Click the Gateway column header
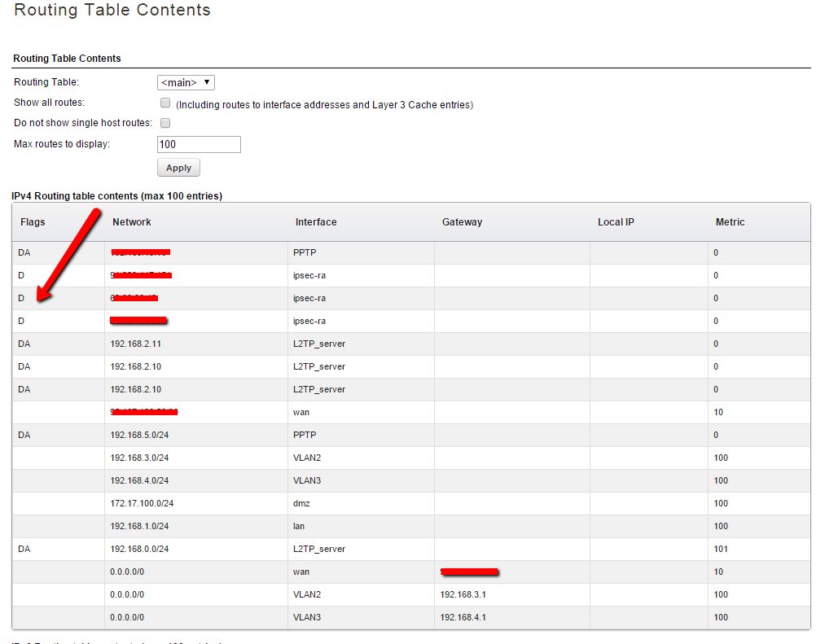The image size is (825, 644). 462,222
